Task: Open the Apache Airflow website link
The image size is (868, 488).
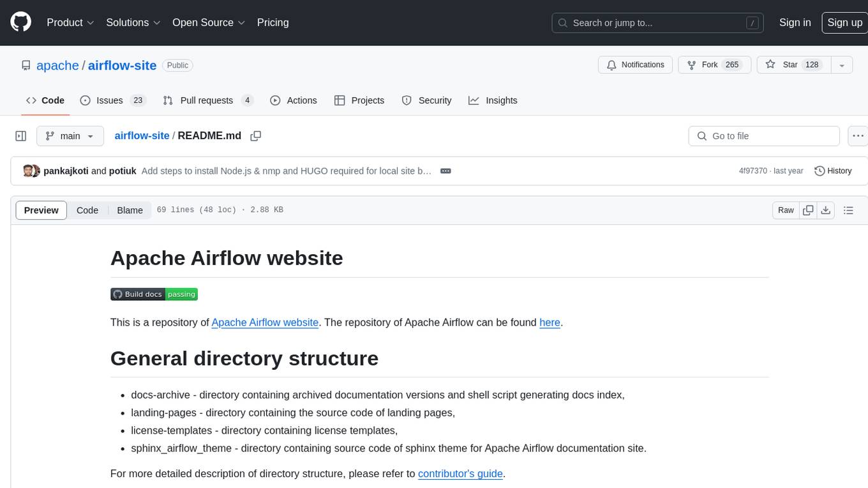Action: pos(265,323)
